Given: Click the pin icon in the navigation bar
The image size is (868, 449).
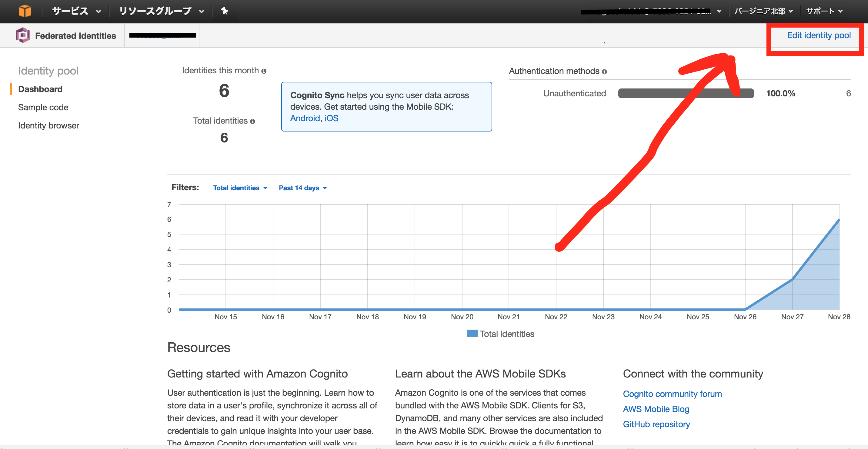Looking at the screenshot, I should [x=224, y=11].
